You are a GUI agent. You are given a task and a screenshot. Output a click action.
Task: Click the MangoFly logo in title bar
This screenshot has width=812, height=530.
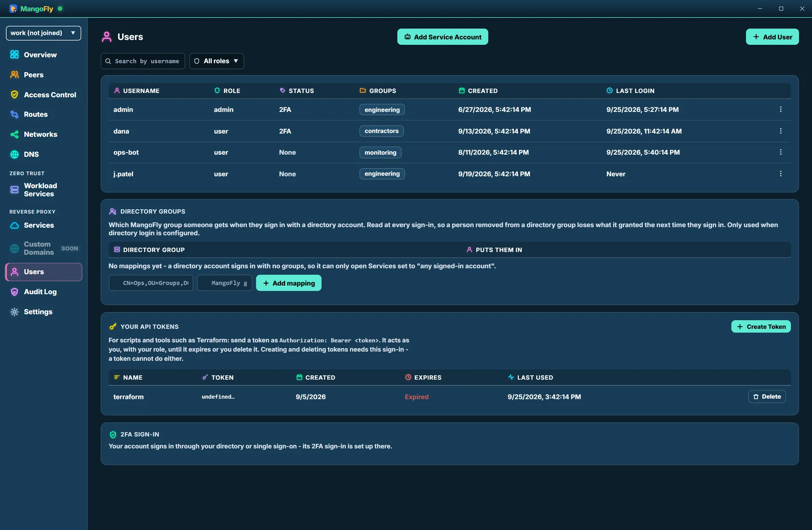pyautogui.click(x=31, y=8)
